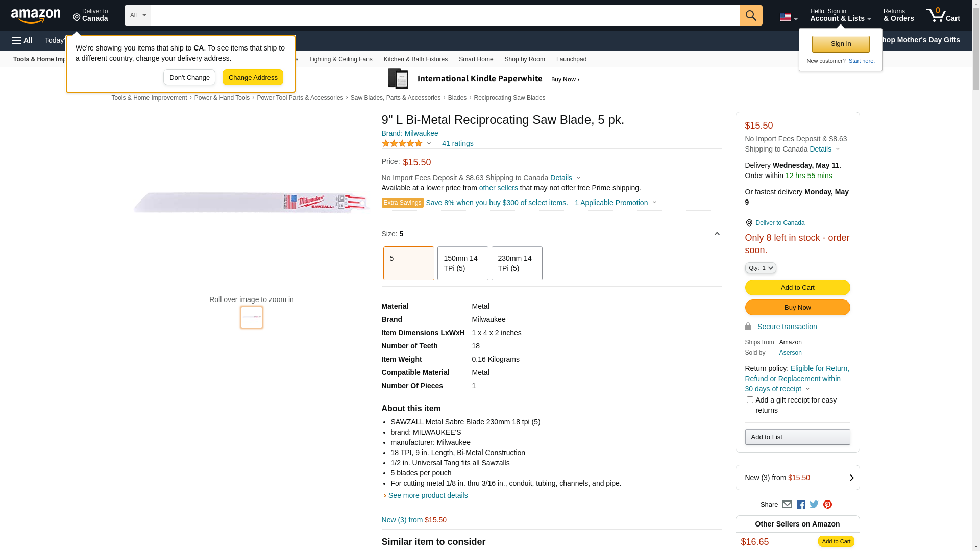This screenshot has width=980, height=551.
Task: Share on Facebook icon
Action: click(x=801, y=505)
